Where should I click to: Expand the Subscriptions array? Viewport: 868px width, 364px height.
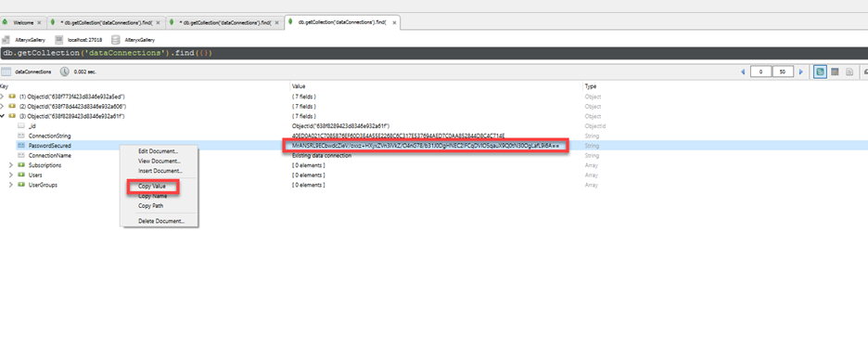11,165
